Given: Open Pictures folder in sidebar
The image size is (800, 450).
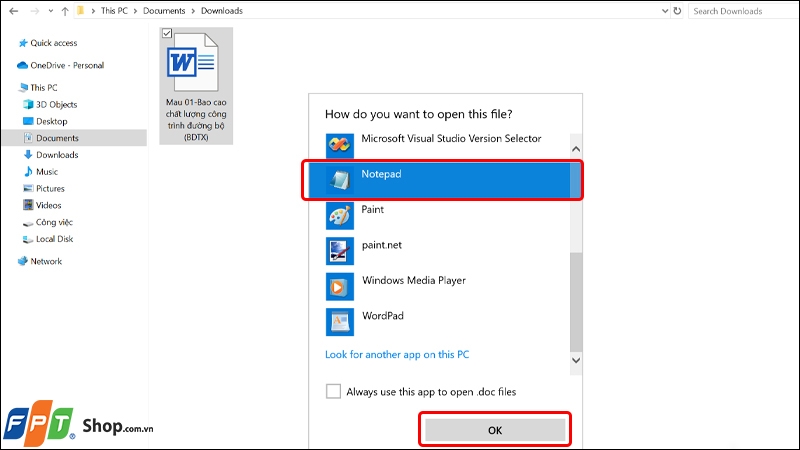Looking at the screenshot, I should pos(50,188).
